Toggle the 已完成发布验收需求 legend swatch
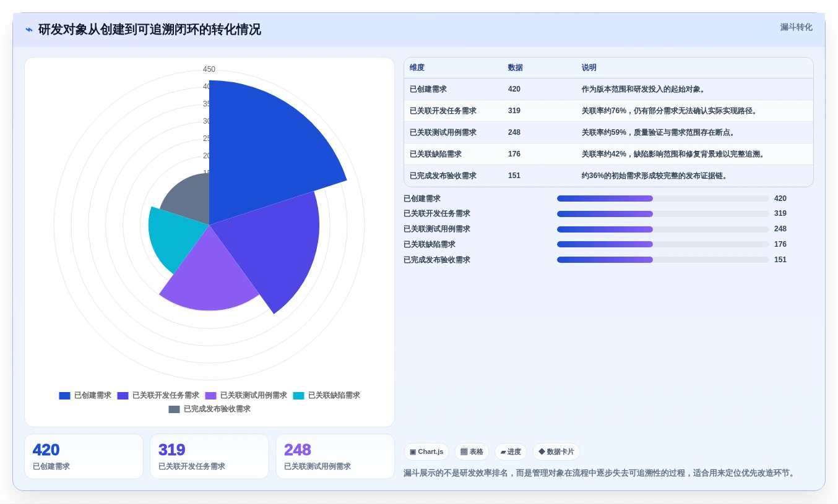The height and width of the screenshot is (504, 838). [174, 409]
